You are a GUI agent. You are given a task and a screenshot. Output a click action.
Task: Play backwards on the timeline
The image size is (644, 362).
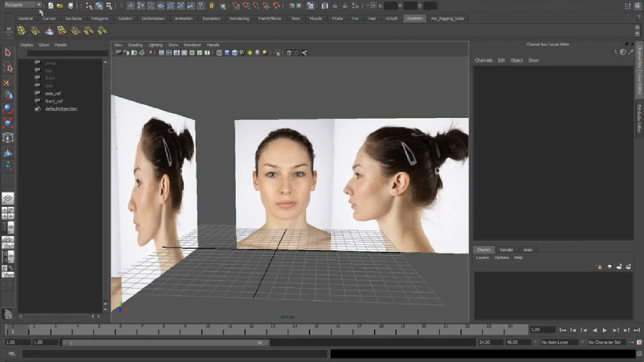594,330
